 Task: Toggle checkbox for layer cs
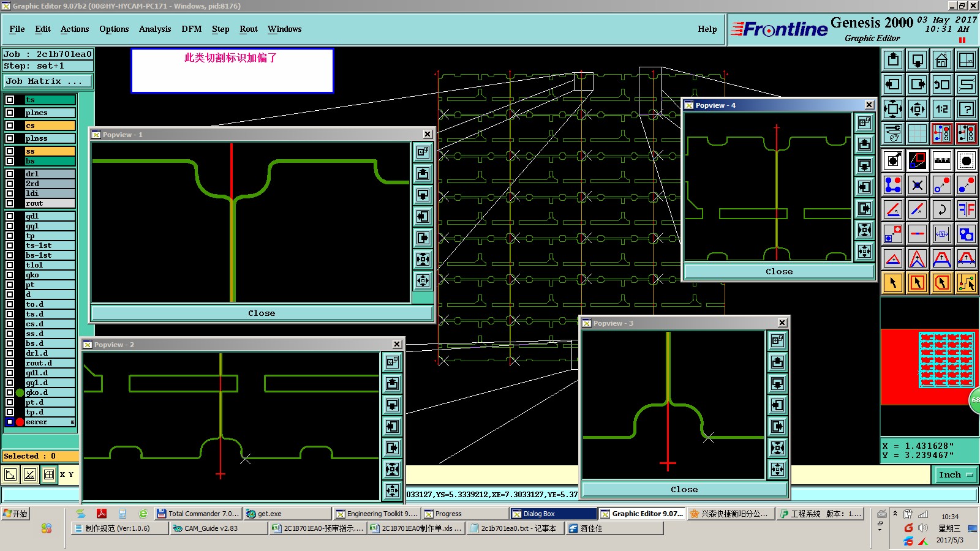(x=10, y=126)
